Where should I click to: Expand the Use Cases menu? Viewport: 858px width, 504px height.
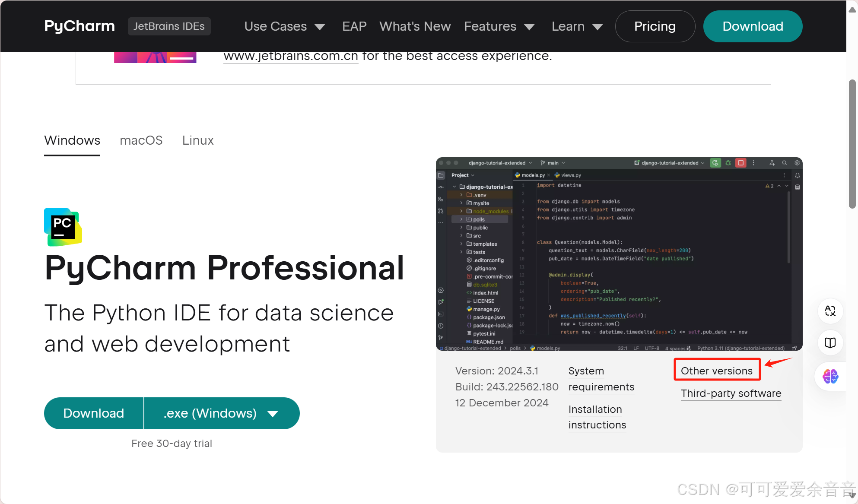[x=285, y=26]
